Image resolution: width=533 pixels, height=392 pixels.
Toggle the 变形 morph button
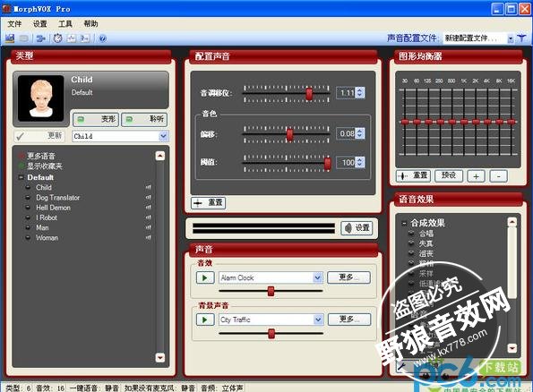pyautogui.click(x=96, y=119)
